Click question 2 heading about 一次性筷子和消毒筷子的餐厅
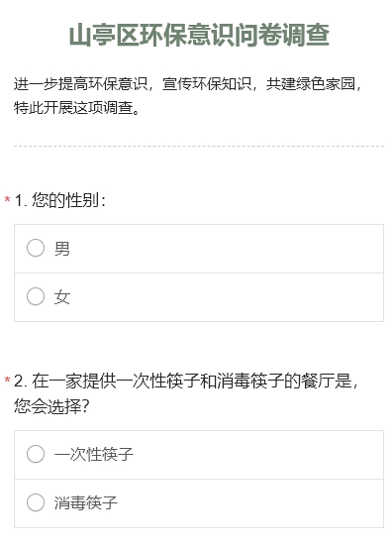This screenshot has width=392, height=549. 186,381
